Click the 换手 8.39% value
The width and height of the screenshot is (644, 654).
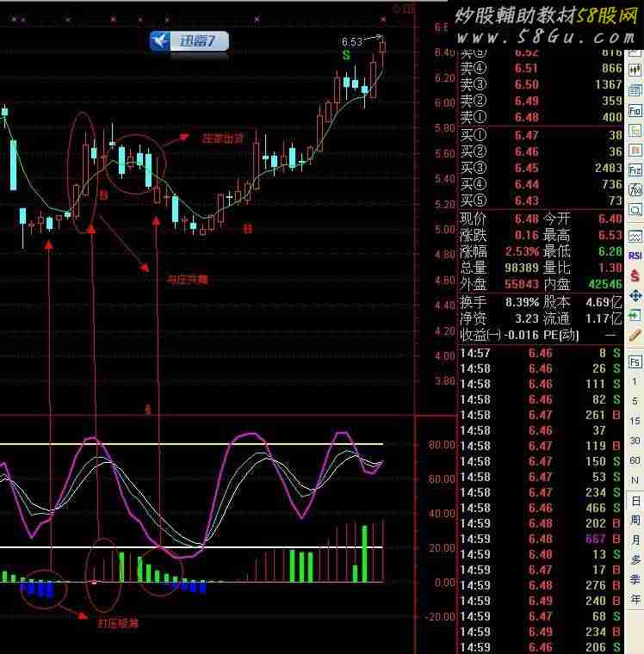[x=522, y=302]
